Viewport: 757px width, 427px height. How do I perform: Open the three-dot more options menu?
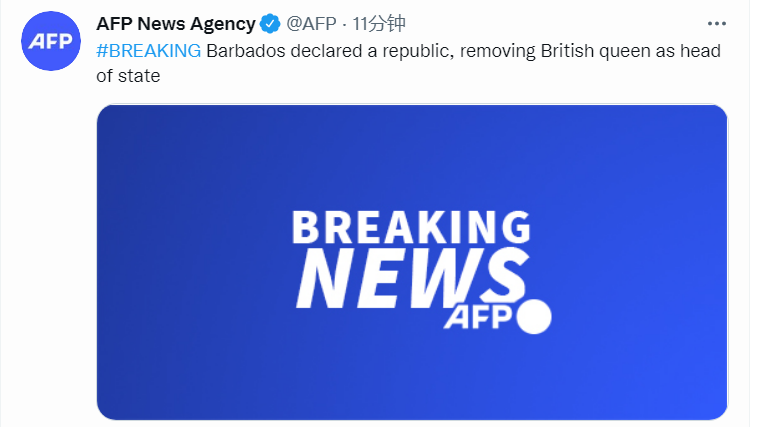click(x=716, y=24)
